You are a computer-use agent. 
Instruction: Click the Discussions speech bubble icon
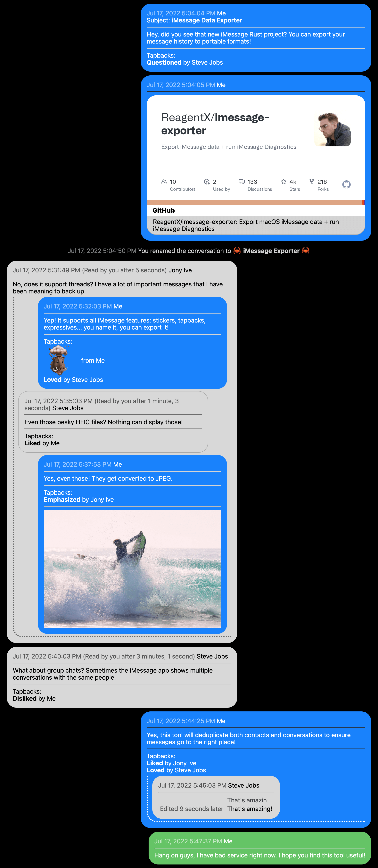[242, 182]
